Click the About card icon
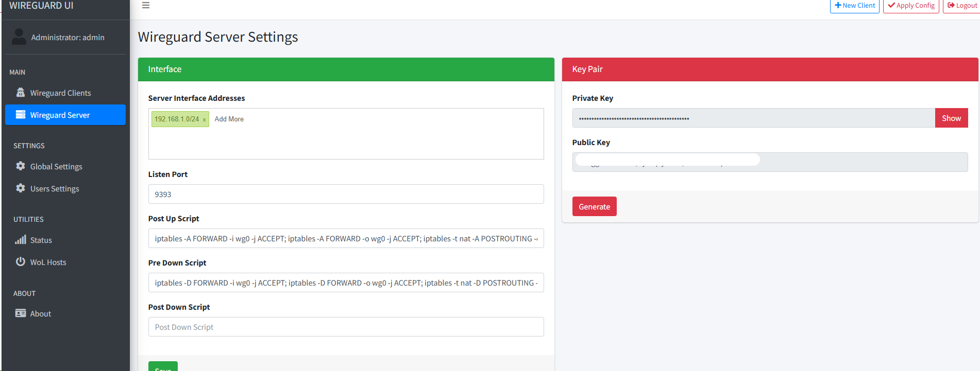980x371 pixels. (x=21, y=313)
